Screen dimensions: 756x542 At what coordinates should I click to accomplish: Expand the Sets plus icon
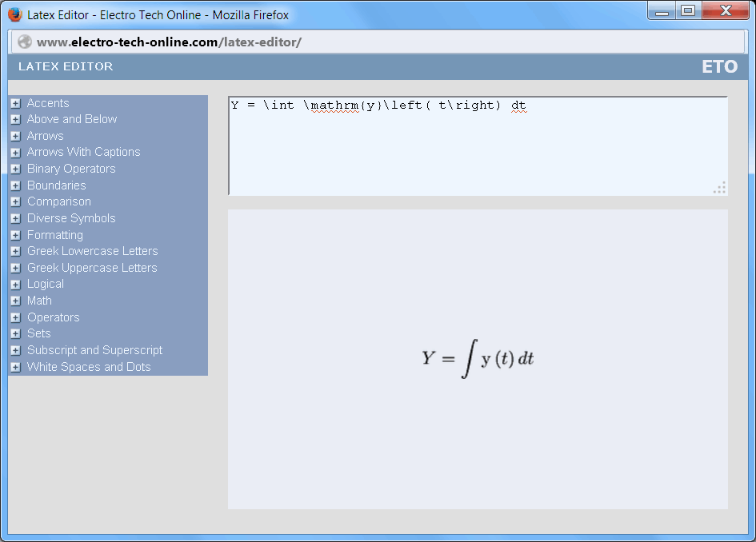(16, 334)
